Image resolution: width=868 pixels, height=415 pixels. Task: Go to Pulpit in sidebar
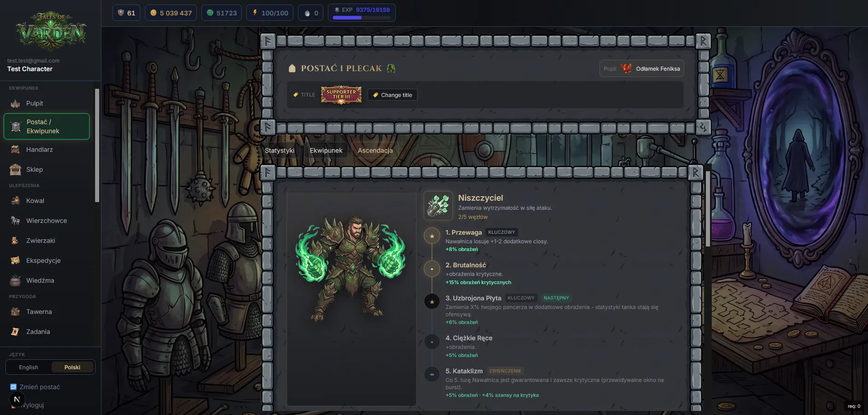click(x=47, y=104)
